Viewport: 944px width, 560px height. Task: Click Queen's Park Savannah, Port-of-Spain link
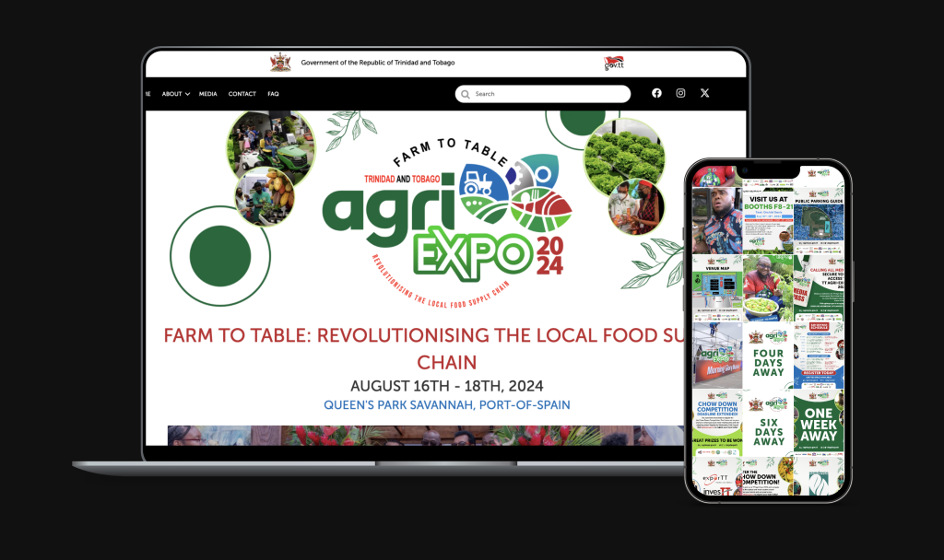[447, 405]
